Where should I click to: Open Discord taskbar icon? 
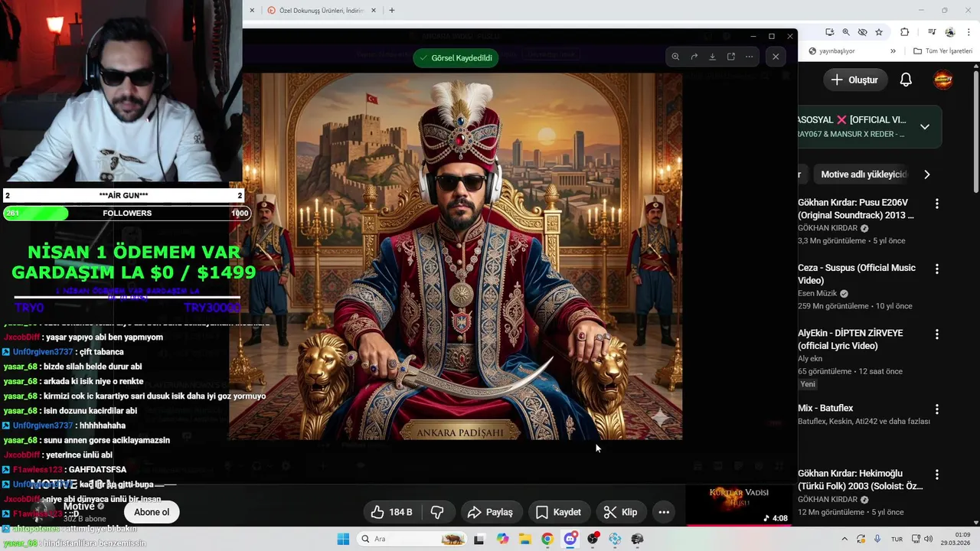tap(570, 539)
